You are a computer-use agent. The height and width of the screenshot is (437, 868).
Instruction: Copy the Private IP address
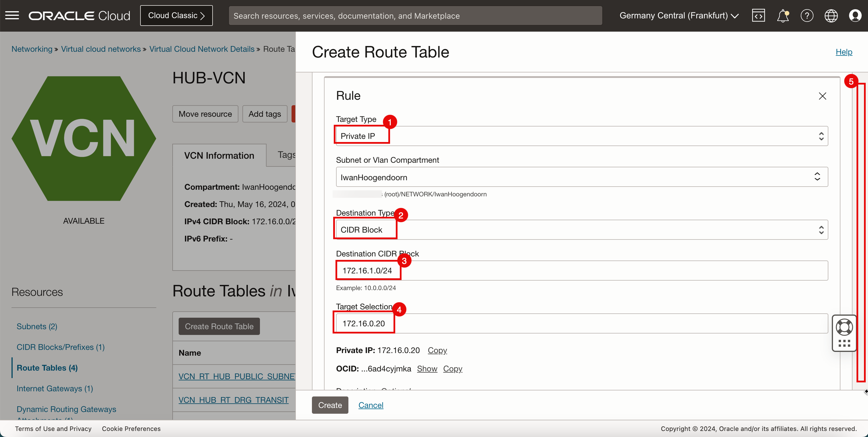click(437, 350)
